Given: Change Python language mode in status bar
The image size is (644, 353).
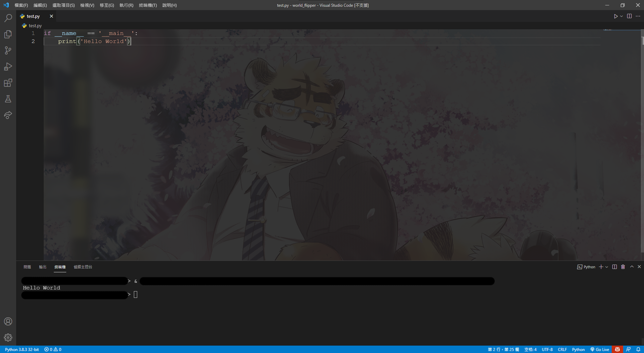Looking at the screenshot, I should click(579, 349).
